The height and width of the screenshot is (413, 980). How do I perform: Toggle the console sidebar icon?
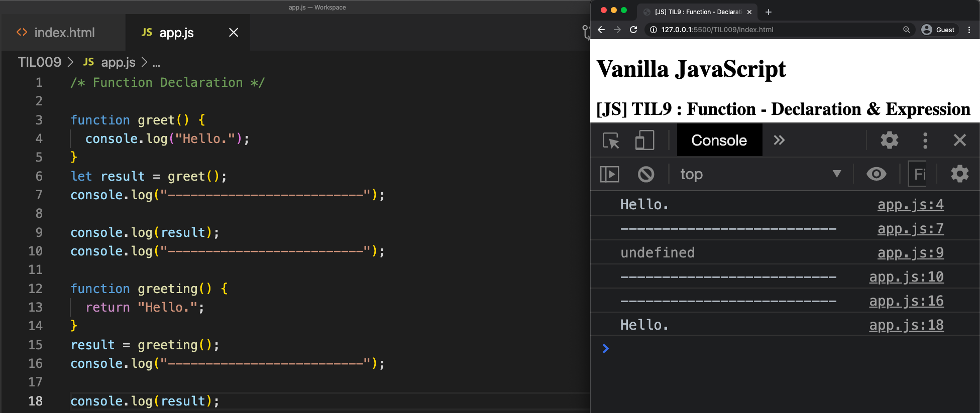click(610, 174)
